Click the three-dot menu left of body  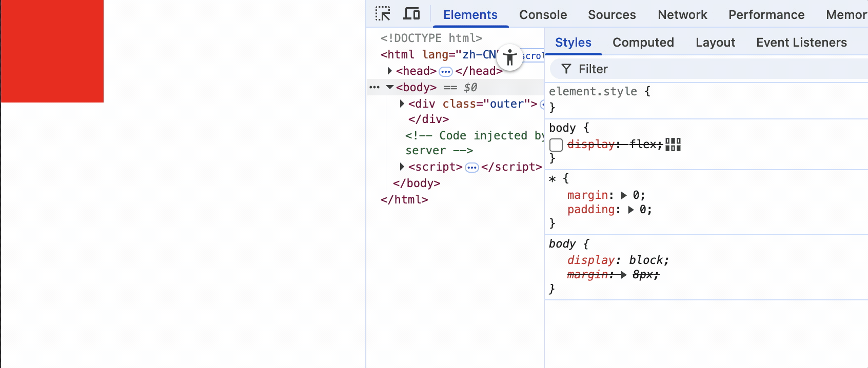tap(374, 88)
